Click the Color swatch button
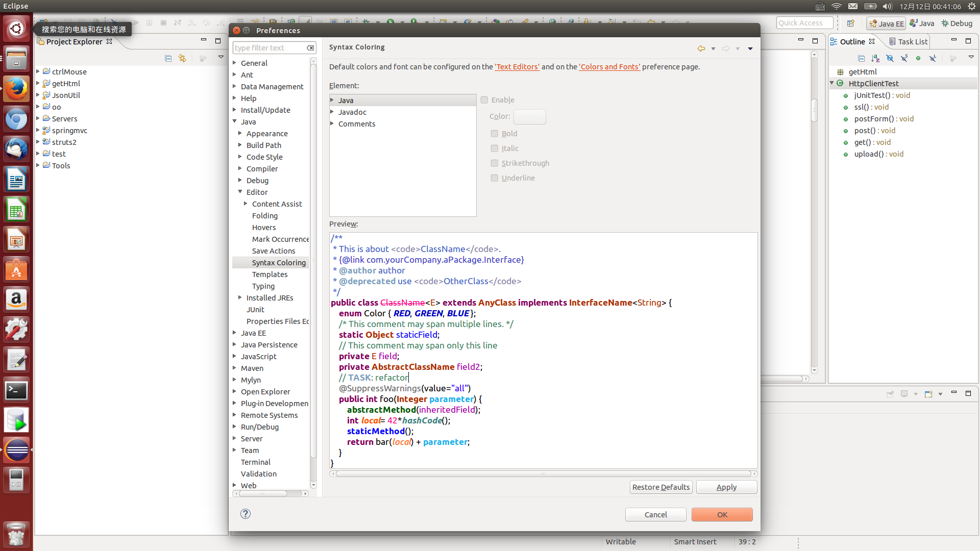This screenshot has height=551, width=980. 529,117
